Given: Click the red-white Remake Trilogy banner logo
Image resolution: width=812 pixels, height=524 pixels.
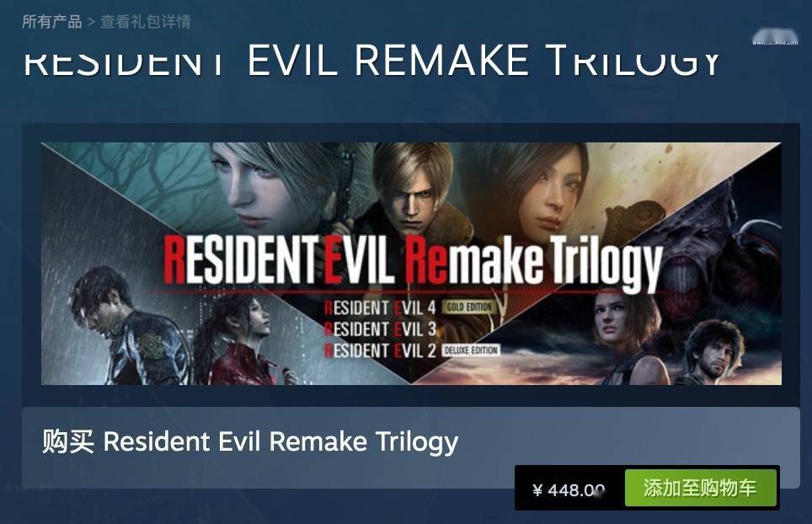Looking at the screenshot, I should 413,261.
